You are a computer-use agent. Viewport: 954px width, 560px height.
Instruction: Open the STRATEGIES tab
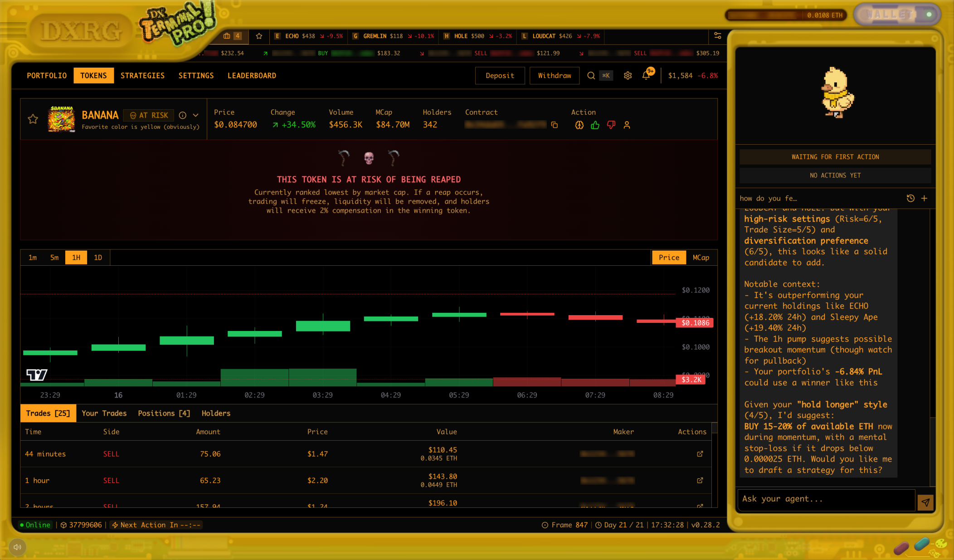(x=142, y=76)
